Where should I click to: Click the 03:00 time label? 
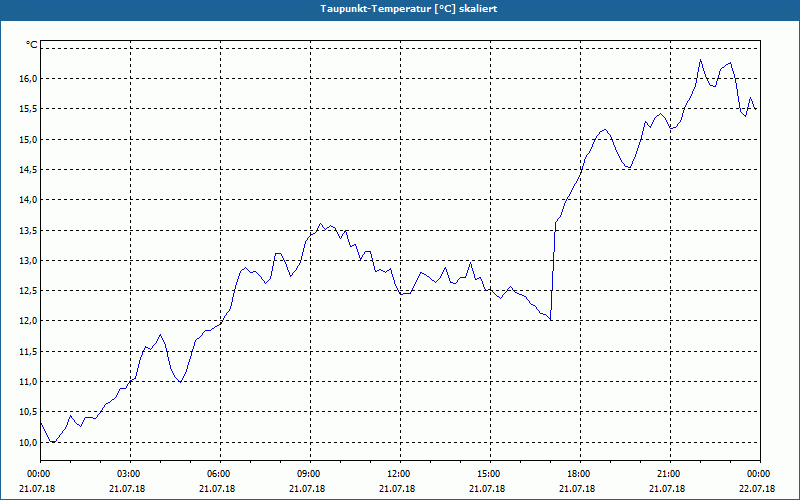pos(130,473)
